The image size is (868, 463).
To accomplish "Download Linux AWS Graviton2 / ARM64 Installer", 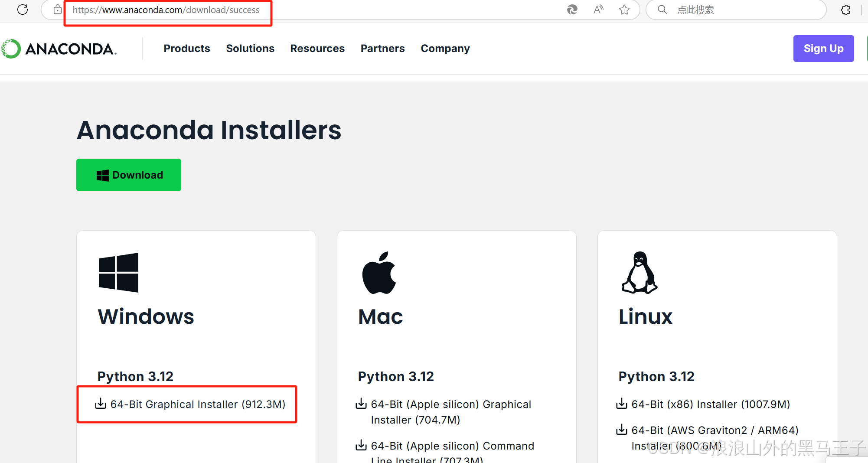I will coord(715,438).
